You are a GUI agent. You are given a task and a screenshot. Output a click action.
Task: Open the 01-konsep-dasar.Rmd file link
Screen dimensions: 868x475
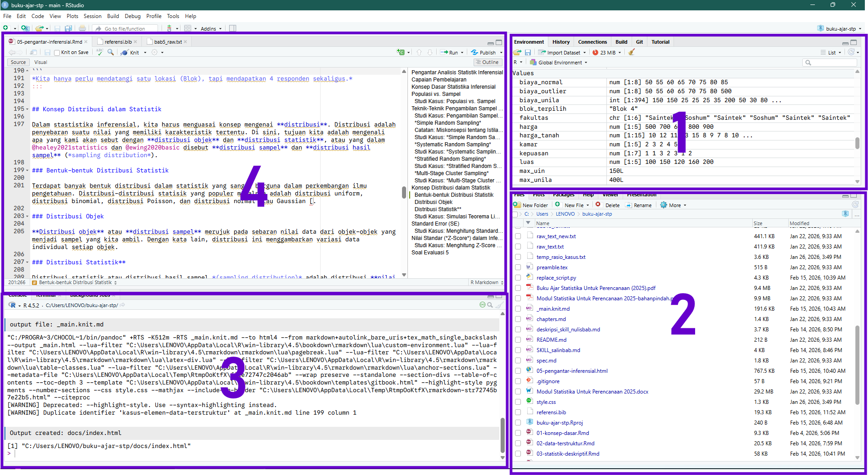[562, 433]
